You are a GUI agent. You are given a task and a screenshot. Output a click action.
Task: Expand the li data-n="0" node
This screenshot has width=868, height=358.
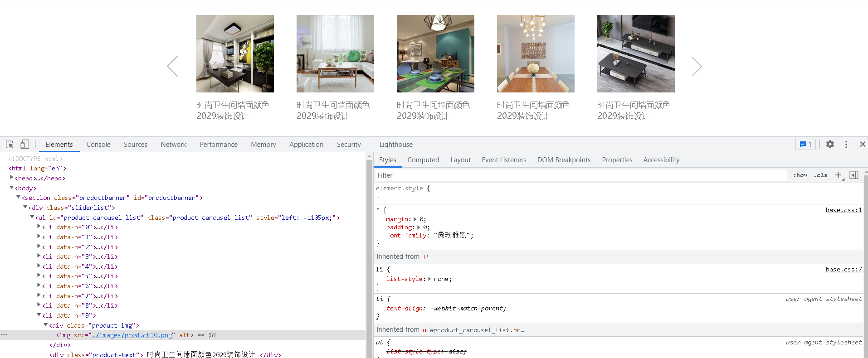tap(39, 227)
